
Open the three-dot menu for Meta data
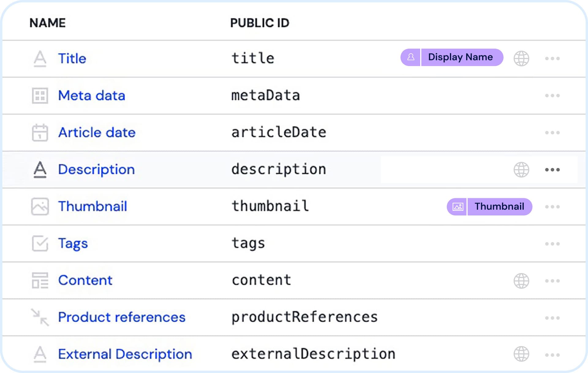(552, 96)
